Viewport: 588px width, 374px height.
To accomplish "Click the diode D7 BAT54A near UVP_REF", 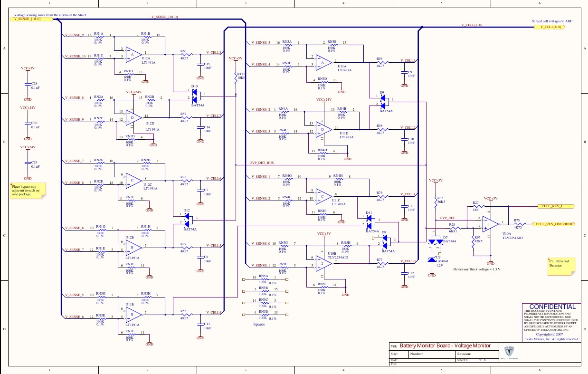I will 437,241.
